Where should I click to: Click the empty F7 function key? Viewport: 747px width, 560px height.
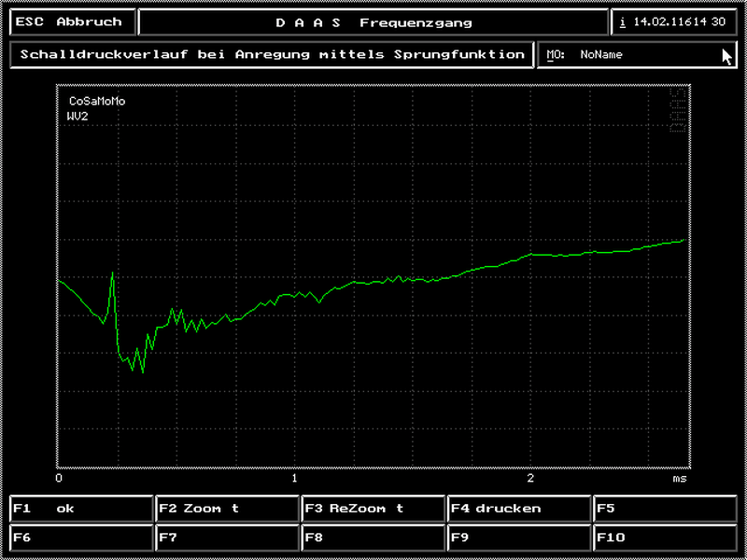click(x=227, y=538)
